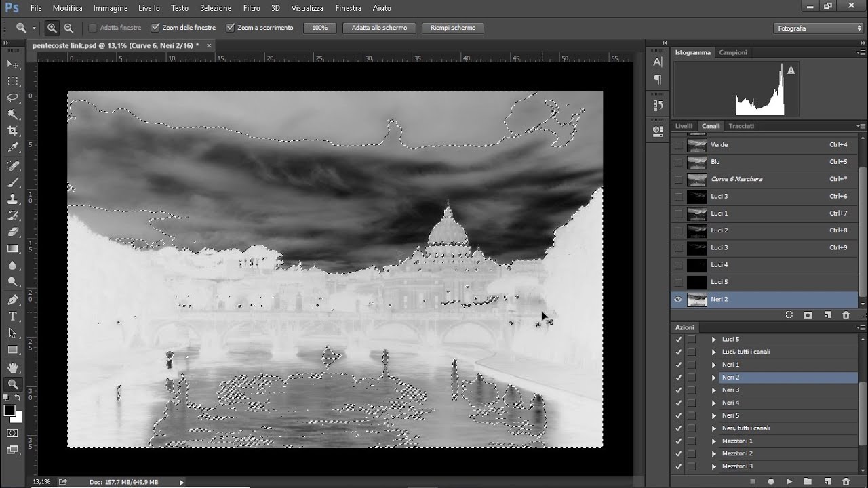Select the Gradient tool
The width and height of the screenshot is (868, 488).
click(x=13, y=249)
